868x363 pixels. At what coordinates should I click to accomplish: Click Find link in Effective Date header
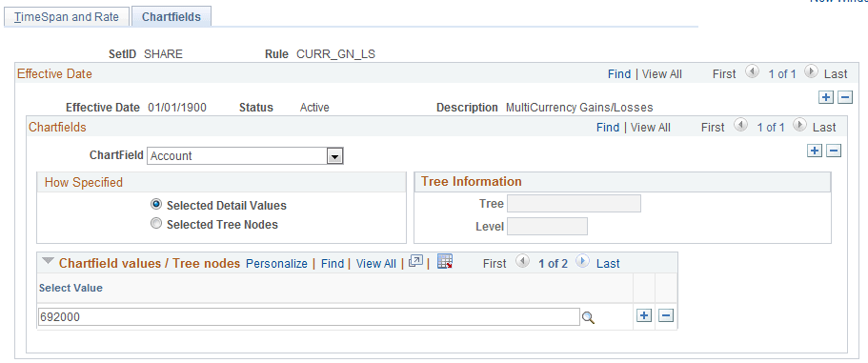[619, 74]
